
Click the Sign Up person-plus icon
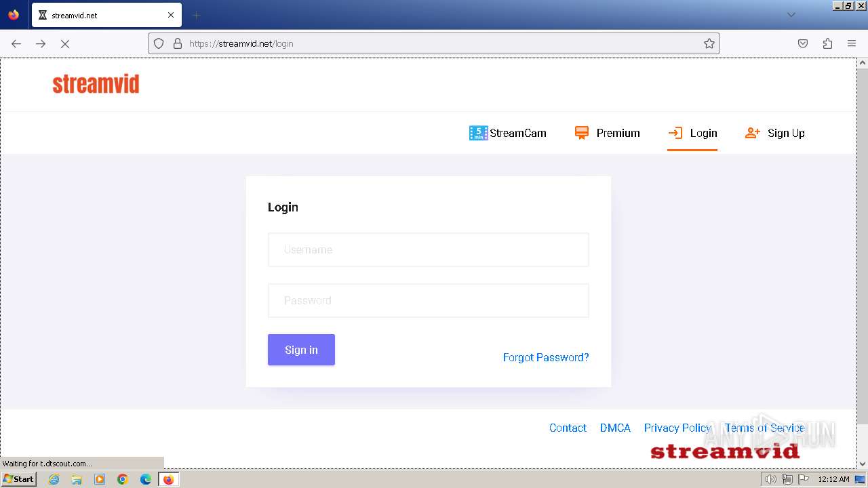click(752, 133)
